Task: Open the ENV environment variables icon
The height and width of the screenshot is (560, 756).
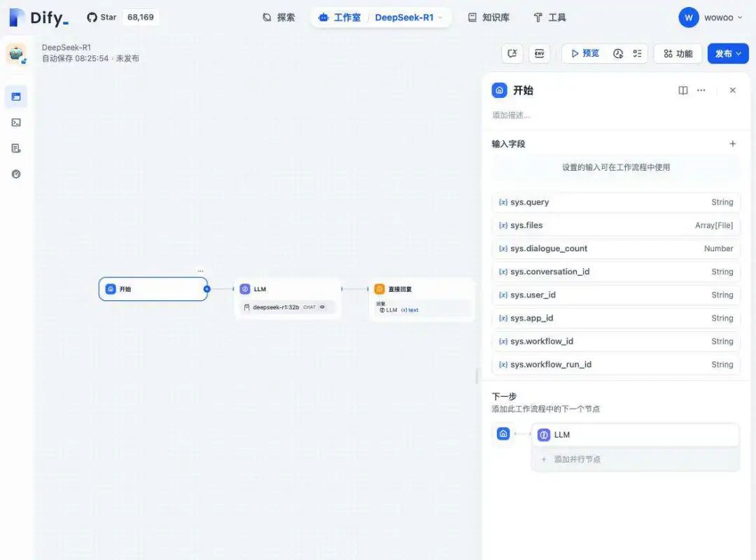Action: pos(540,53)
